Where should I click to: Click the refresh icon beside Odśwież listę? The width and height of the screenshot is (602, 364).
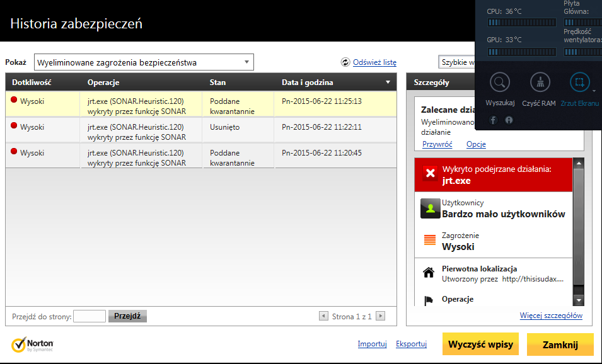(345, 62)
